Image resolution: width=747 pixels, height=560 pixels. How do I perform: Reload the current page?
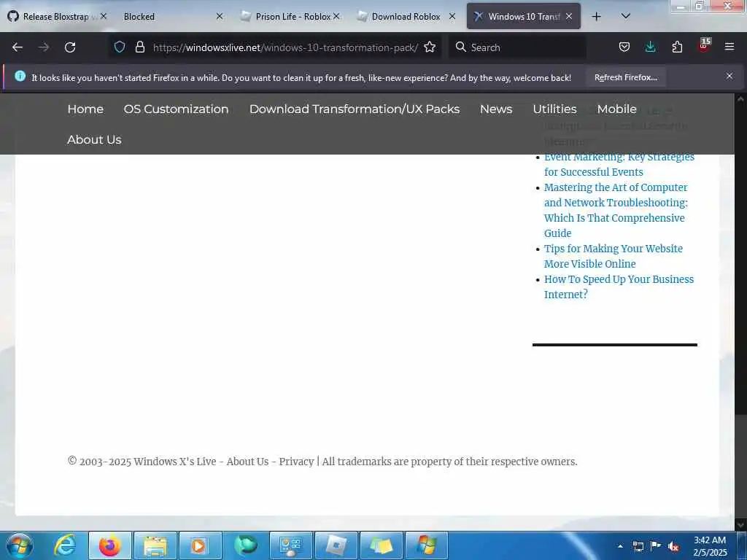point(70,47)
